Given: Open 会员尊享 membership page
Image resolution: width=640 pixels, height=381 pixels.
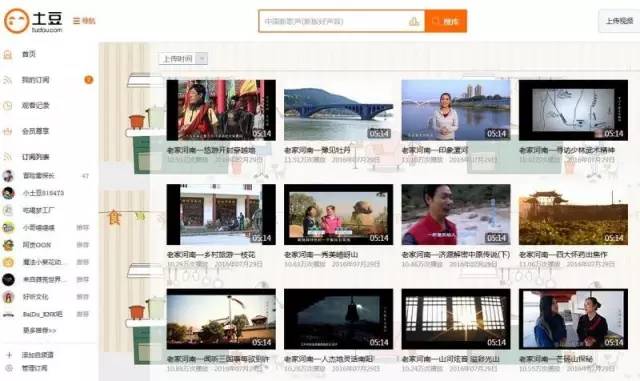Looking at the screenshot, I should 36,131.
